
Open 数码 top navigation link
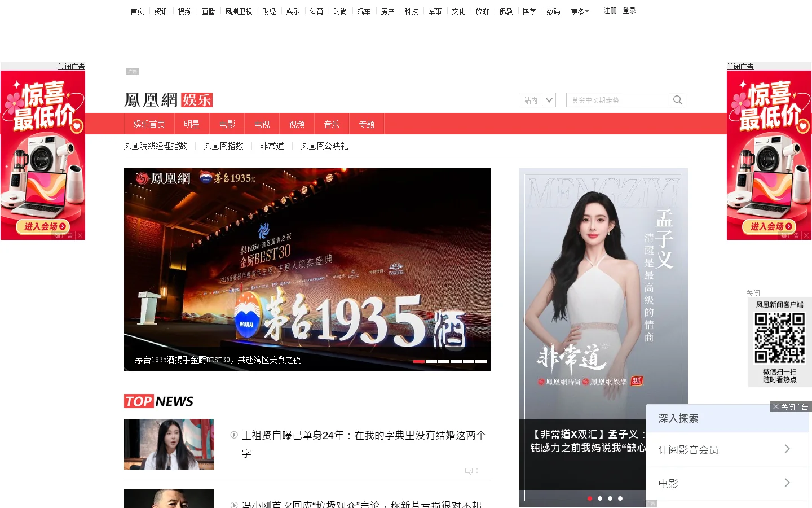tap(553, 11)
